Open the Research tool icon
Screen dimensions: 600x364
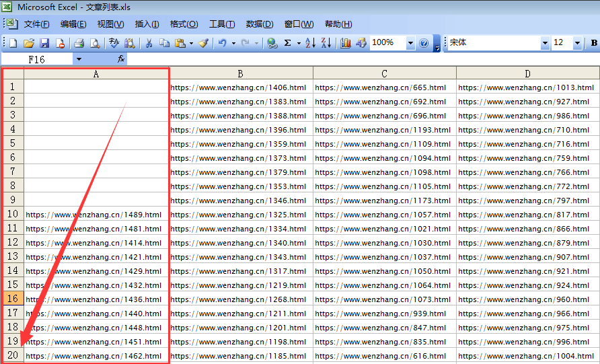pos(129,43)
